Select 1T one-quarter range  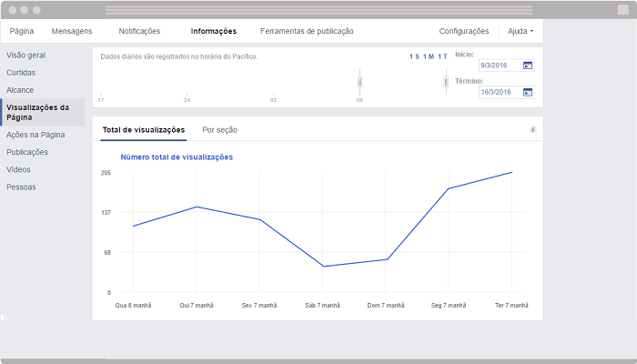point(442,56)
